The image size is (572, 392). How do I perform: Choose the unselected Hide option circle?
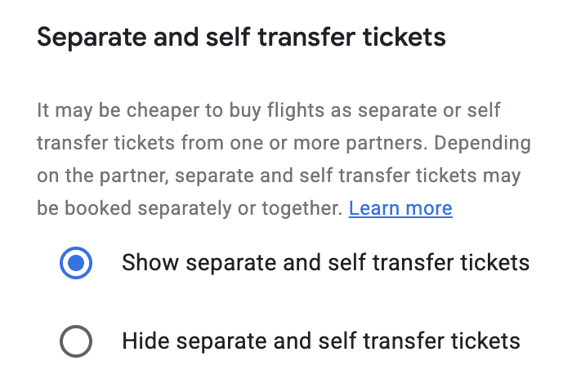tap(76, 341)
